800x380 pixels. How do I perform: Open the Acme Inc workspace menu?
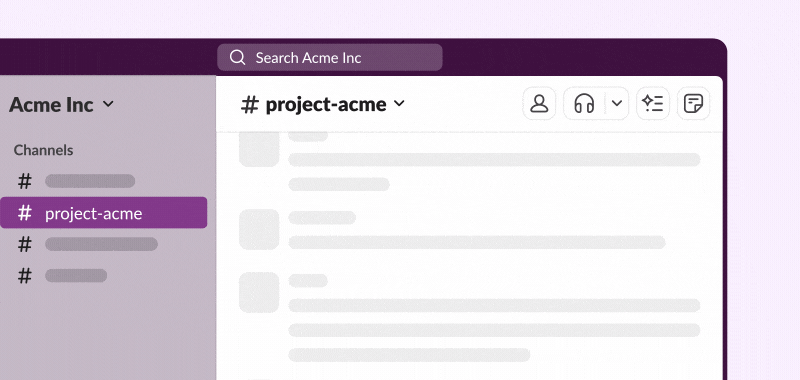pos(61,105)
